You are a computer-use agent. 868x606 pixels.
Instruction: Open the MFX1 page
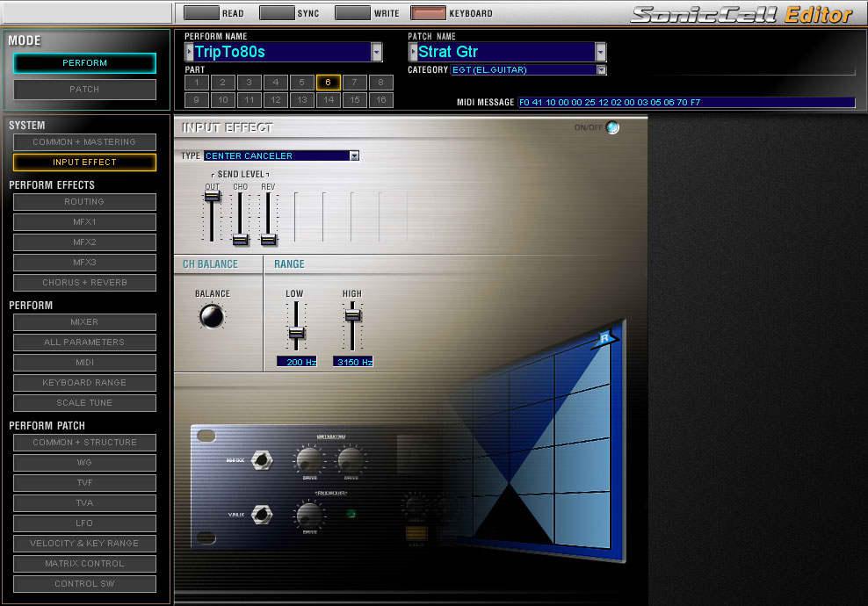pos(84,222)
